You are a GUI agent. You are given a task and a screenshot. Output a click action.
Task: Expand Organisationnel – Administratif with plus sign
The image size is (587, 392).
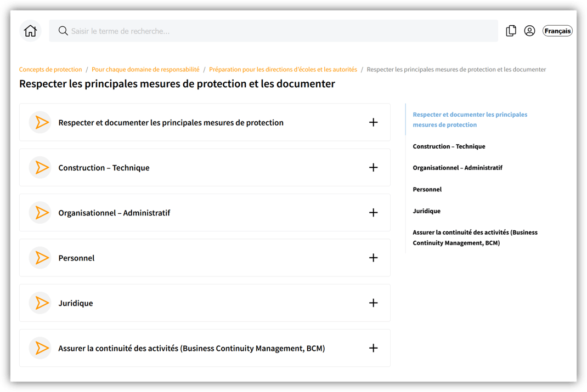click(x=373, y=213)
